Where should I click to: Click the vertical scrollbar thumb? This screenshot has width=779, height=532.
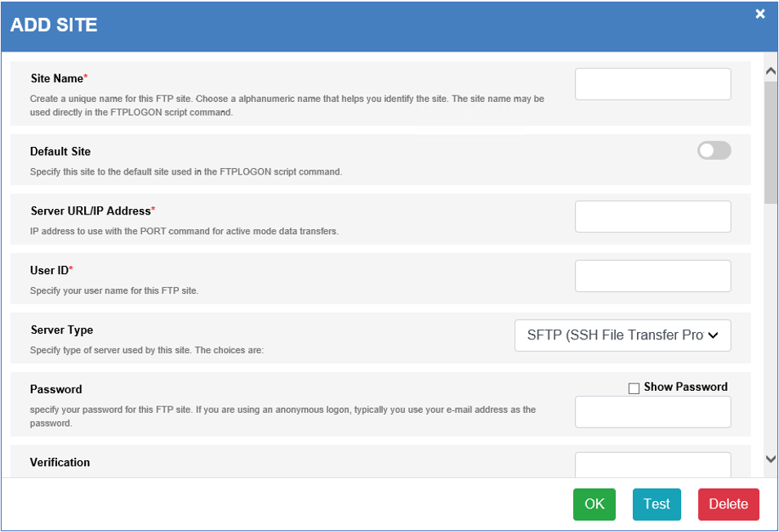click(771, 143)
